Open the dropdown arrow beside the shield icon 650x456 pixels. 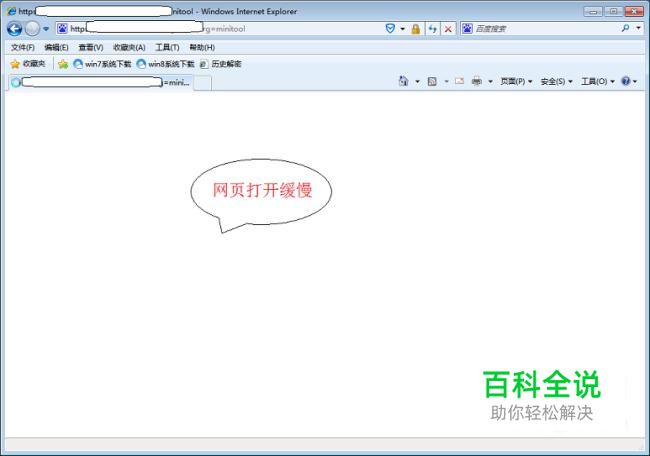(x=402, y=29)
